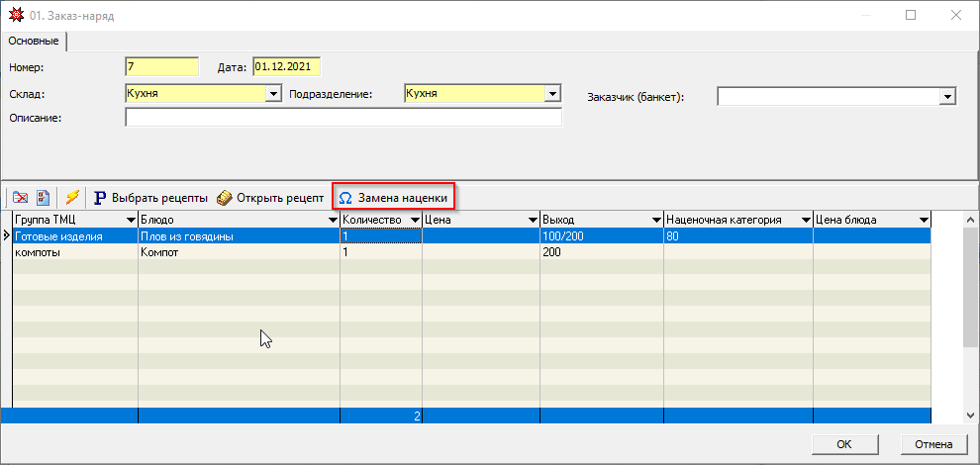Click the grid vertical scrollbar down arrow
Screen dimensions: 980x465
pyautogui.click(x=971, y=416)
